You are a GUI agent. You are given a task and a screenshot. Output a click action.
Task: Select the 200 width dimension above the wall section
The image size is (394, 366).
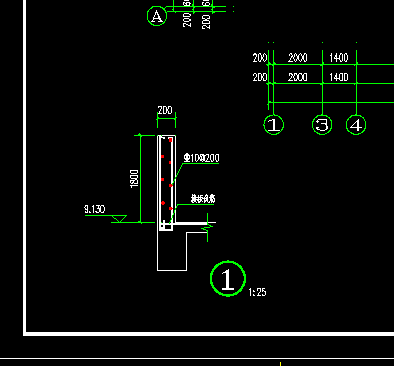[165, 110]
